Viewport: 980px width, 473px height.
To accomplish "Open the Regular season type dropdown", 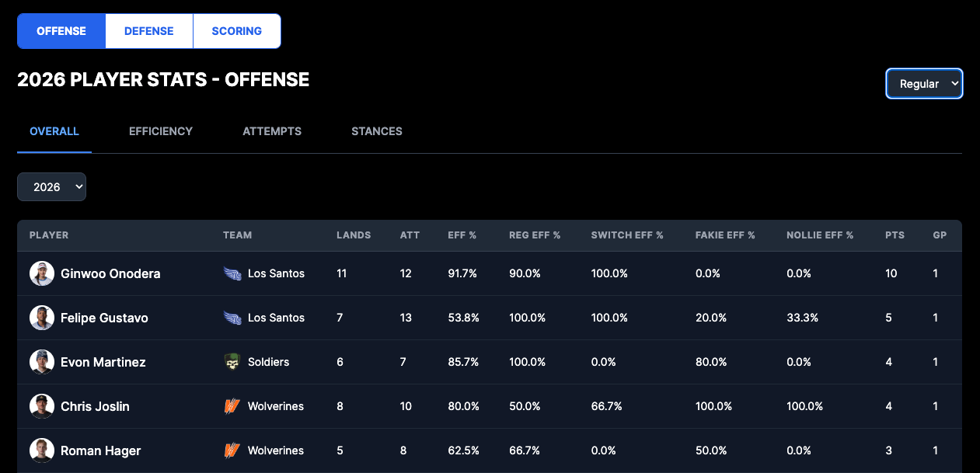I will 924,84.
